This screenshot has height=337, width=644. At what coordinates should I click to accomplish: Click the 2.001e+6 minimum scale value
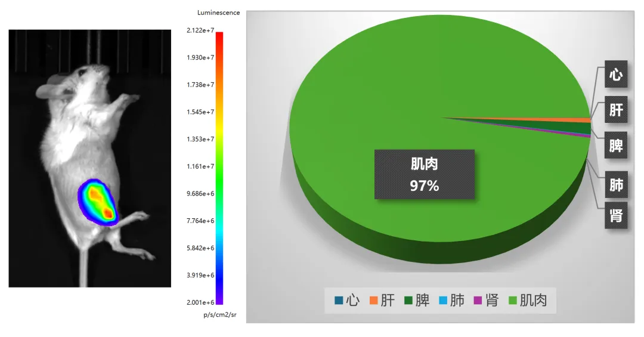click(x=200, y=302)
